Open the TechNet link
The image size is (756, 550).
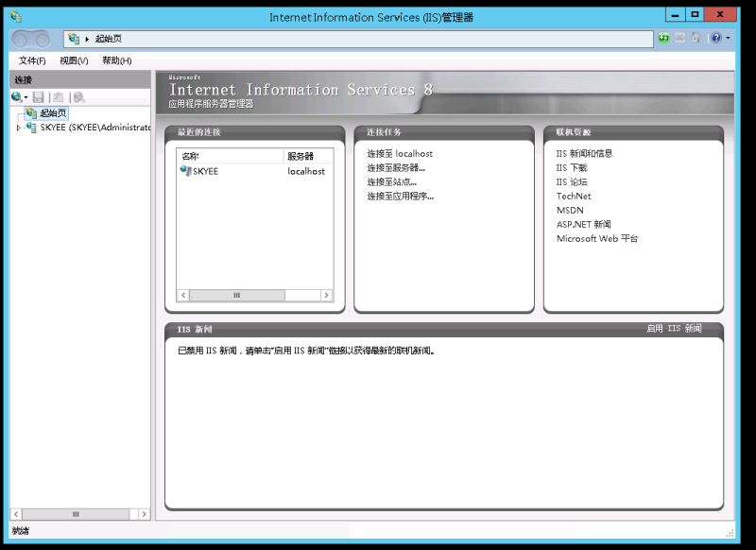click(x=574, y=197)
